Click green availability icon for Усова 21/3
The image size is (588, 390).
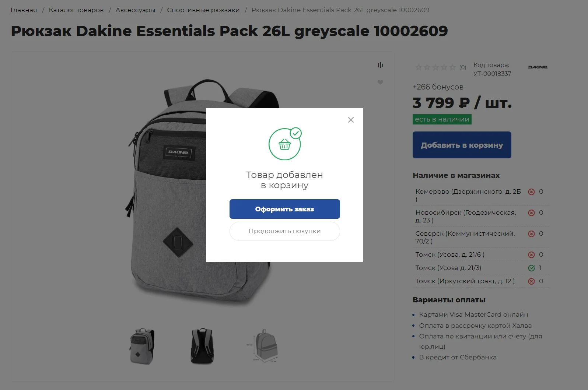[x=531, y=268]
